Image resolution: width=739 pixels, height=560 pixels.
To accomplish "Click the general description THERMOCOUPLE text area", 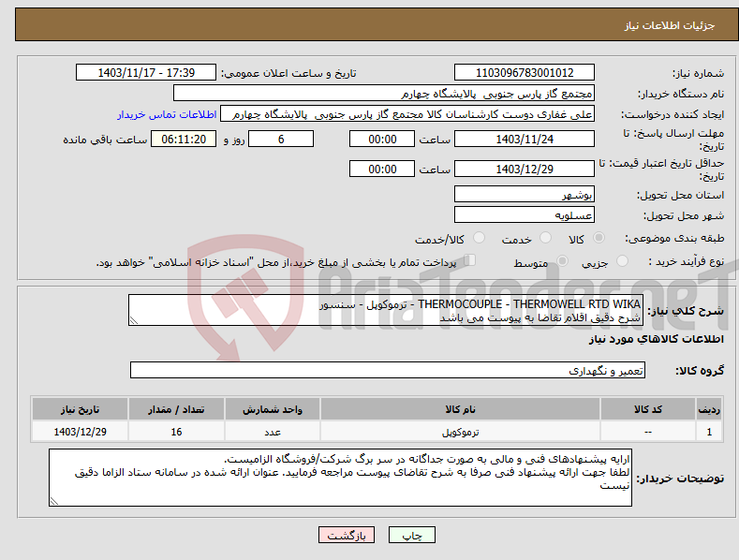I will click(386, 310).
